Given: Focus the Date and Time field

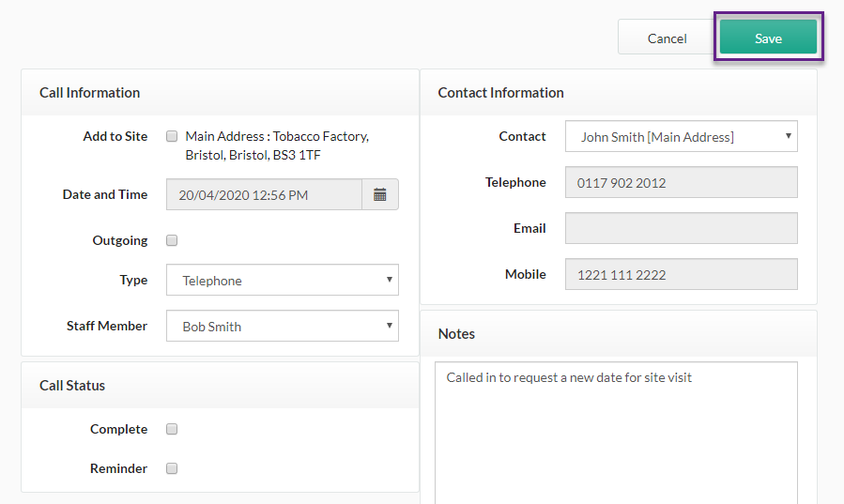Looking at the screenshot, I should [x=265, y=194].
